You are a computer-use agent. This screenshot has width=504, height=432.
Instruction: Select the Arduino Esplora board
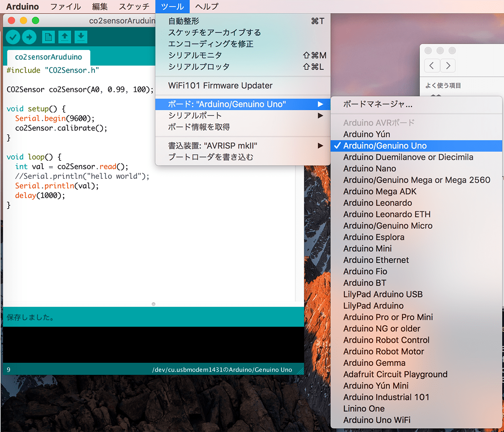coord(417,237)
